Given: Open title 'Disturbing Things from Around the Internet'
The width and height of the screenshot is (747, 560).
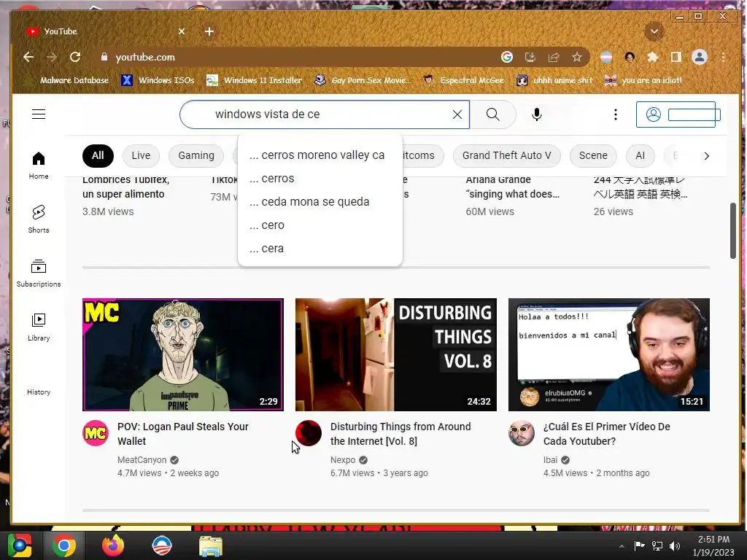Looking at the screenshot, I should point(400,434).
